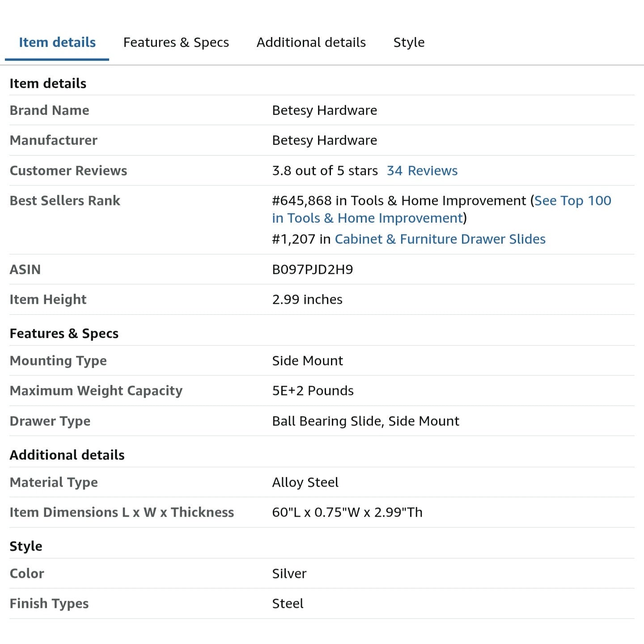Click the Side Mount mounting type value
Image resolution: width=644 pixels, height=644 pixels.
pyautogui.click(x=307, y=361)
